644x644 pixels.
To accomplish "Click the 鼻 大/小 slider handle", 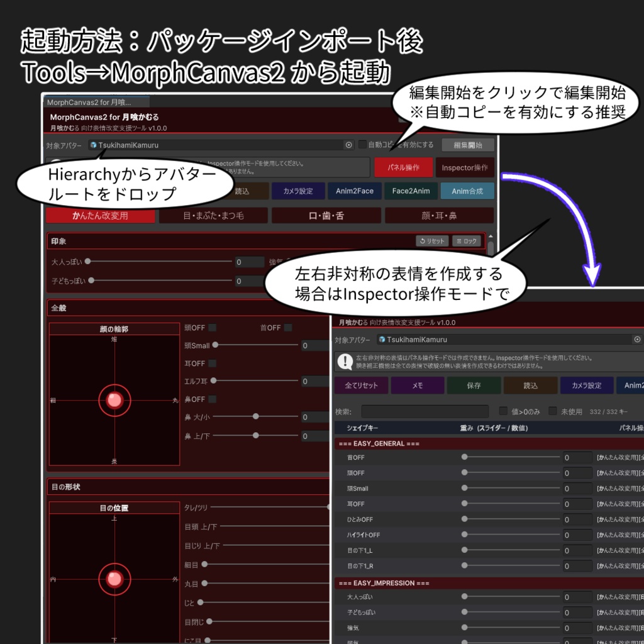I will point(256,416).
